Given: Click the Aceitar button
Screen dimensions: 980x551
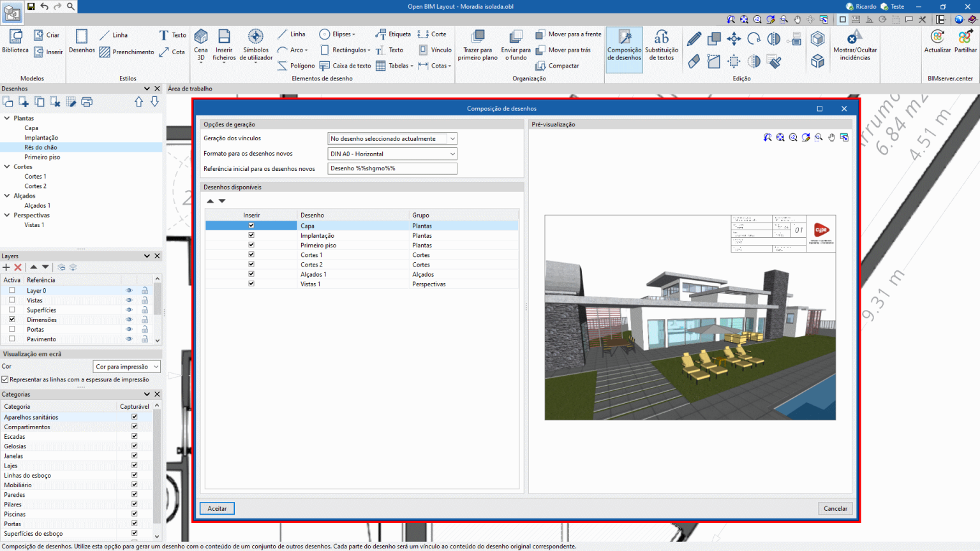Looking at the screenshot, I should (216, 508).
